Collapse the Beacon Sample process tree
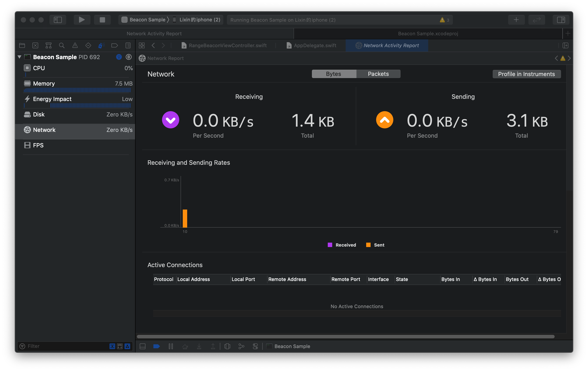The width and height of the screenshot is (588, 371). click(20, 57)
